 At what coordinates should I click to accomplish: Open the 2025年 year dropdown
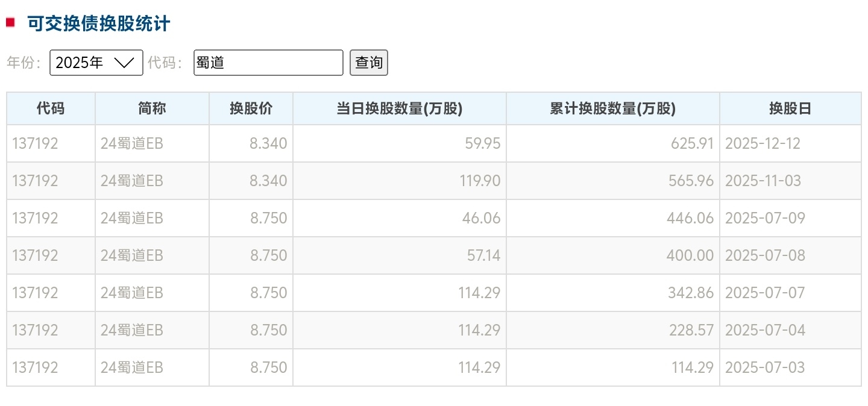96,63
